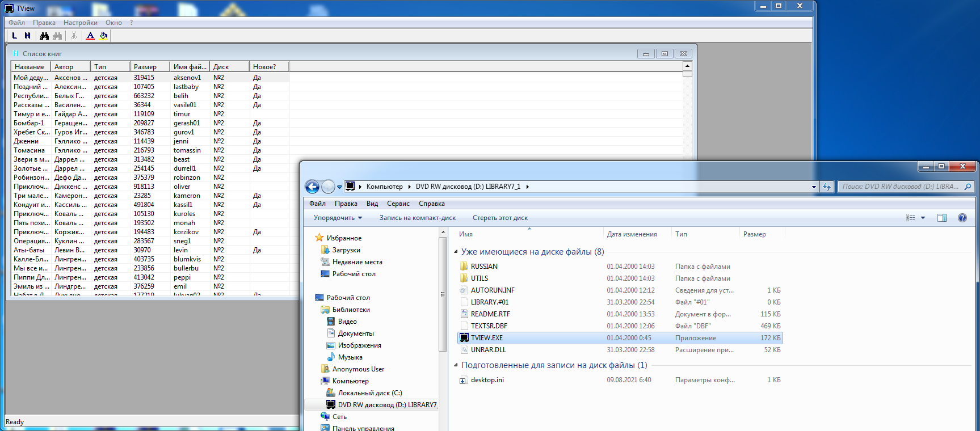Open Explorer help question mark icon
Screen dimensions: 980x431
[962, 218]
